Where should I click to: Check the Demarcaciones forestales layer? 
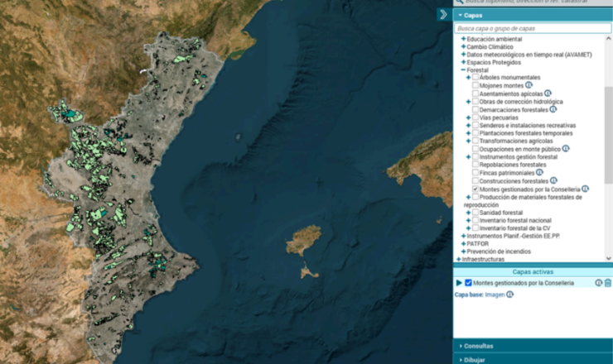click(475, 109)
